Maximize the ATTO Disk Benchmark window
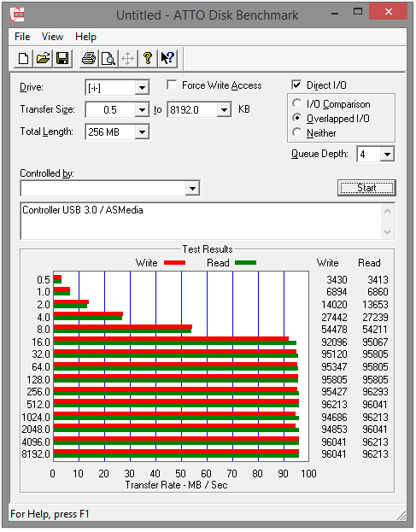 358,12
